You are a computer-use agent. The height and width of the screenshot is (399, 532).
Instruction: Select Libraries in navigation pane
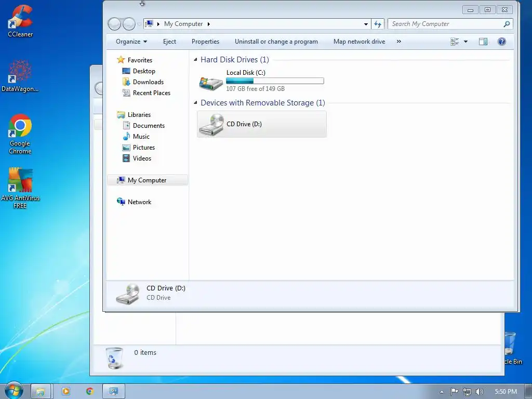(x=139, y=115)
